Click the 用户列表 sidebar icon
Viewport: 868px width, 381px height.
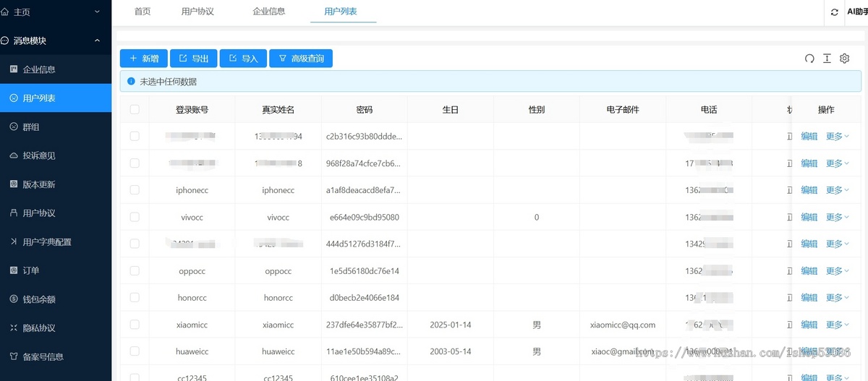(x=14, y=98)
